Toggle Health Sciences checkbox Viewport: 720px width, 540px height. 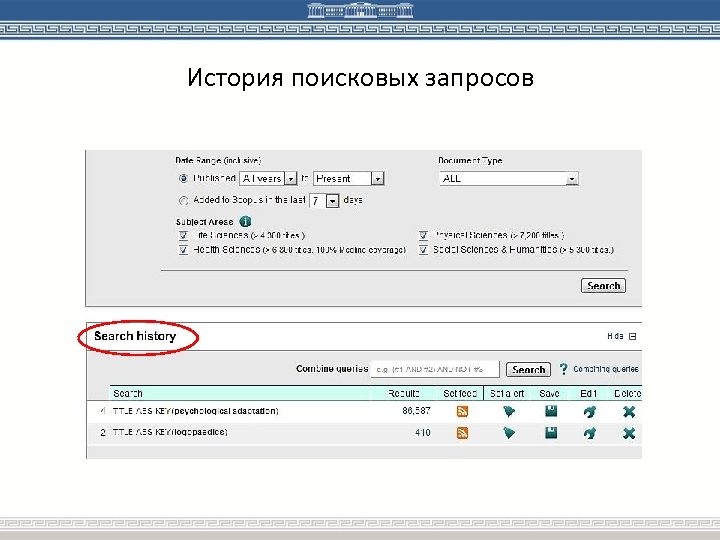click(183, 250)
